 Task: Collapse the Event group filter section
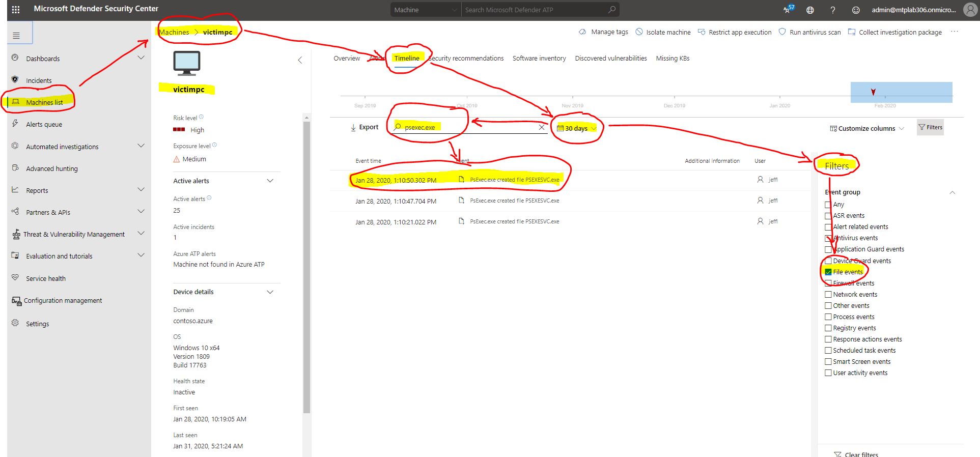pos(953,192)
